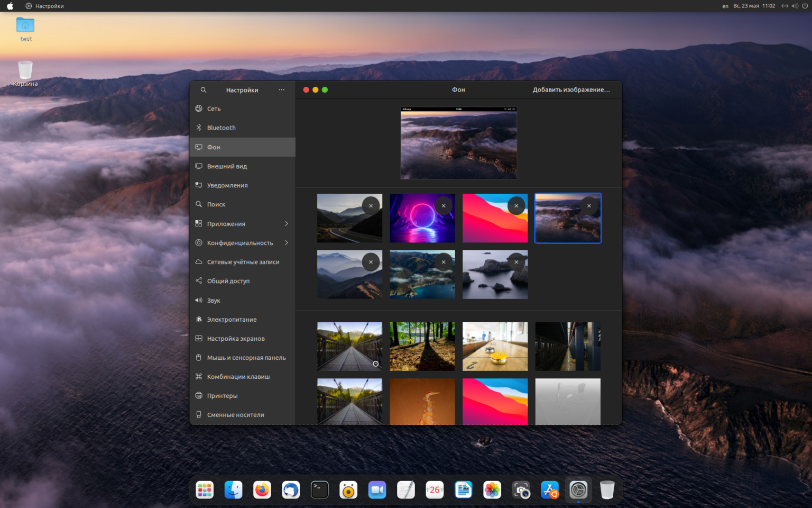Open Электропитание settings
The width and height of the screenshot is (812, 508).
[x=243, y=319]
